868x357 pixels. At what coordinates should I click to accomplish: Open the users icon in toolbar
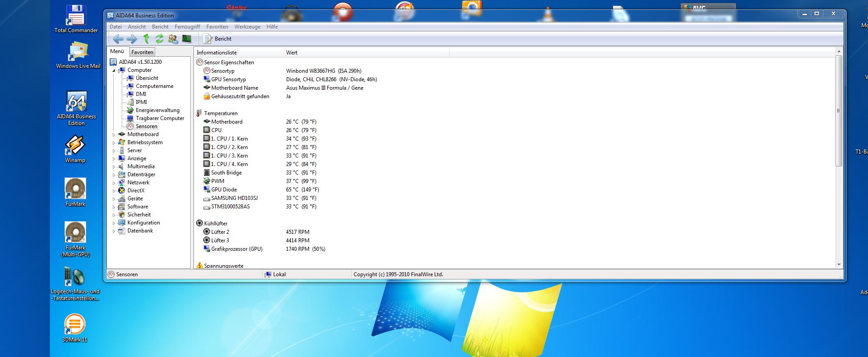tap(173, 39)
